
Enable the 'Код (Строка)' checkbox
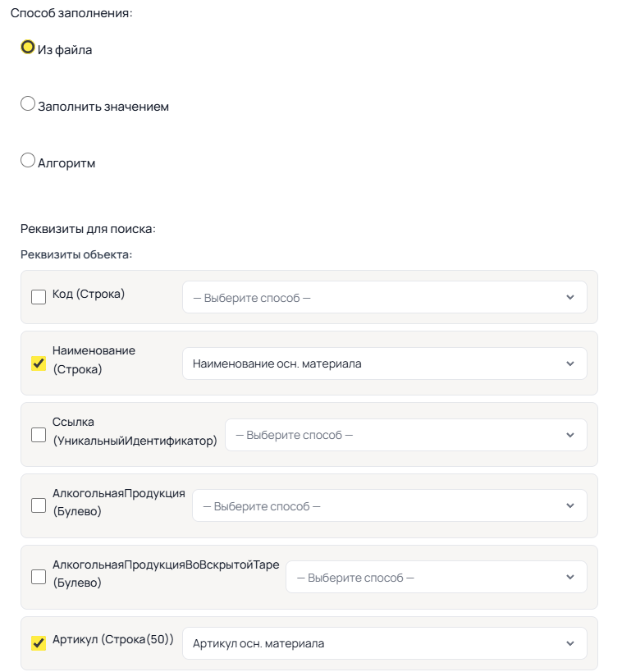coord(39,297)
